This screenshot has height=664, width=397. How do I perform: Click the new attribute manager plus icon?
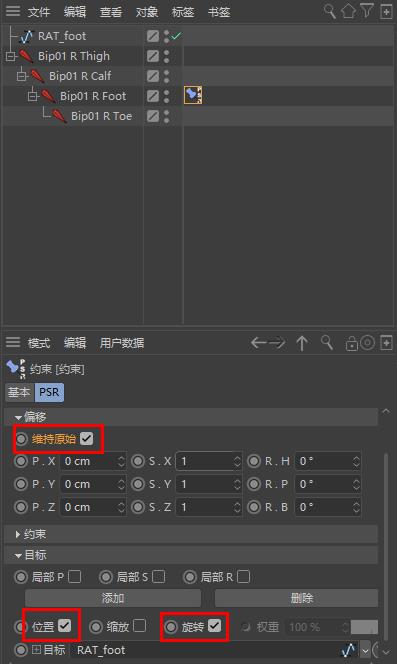(386, 343)
